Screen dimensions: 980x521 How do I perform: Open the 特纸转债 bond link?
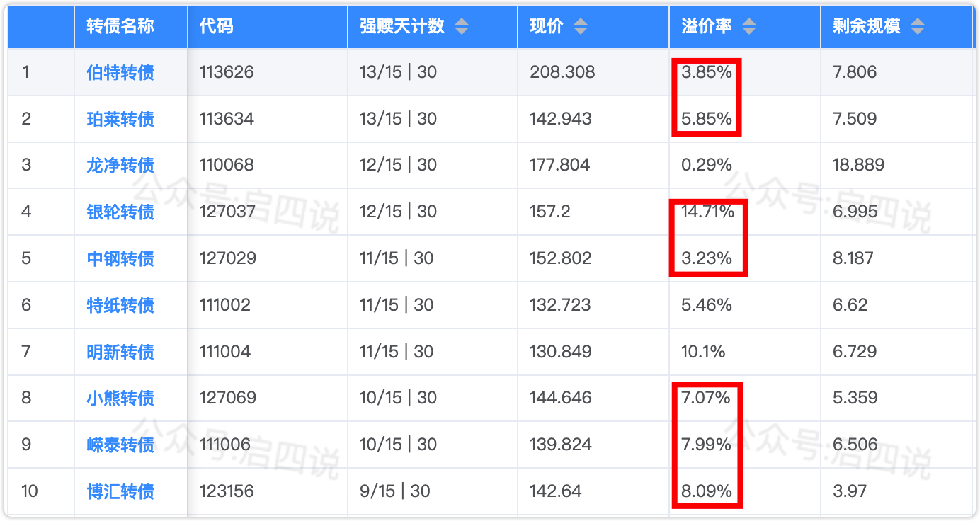(120, 305)
